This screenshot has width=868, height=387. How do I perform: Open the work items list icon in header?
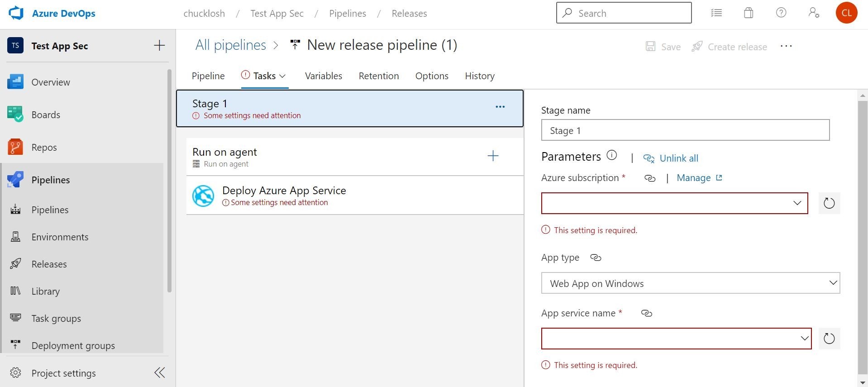pos(716,13)
